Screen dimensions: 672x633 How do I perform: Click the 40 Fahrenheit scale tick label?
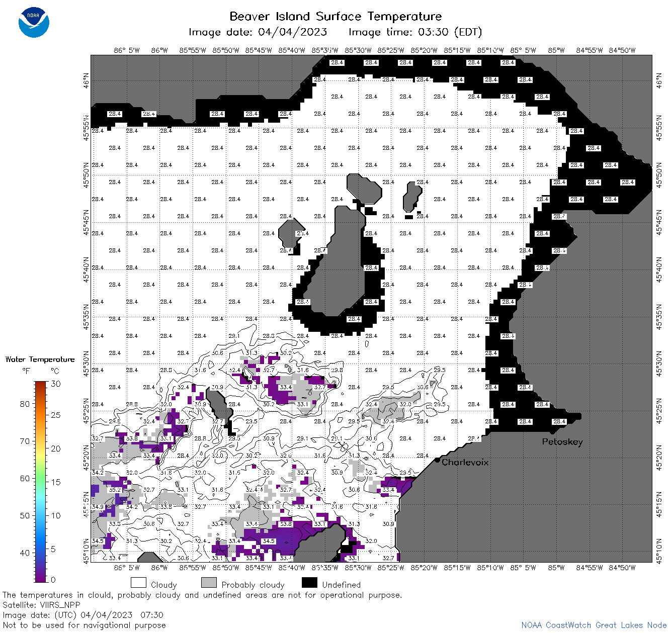click(25, 553)
